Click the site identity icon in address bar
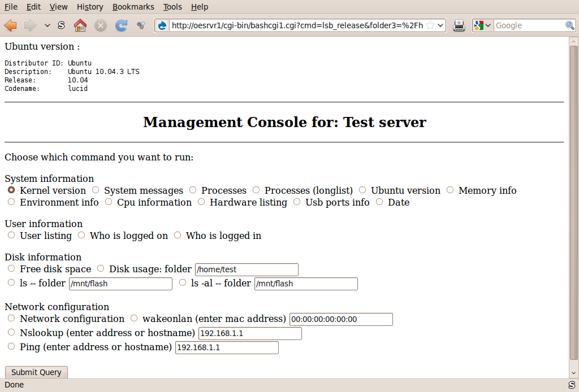 [162, 25]
